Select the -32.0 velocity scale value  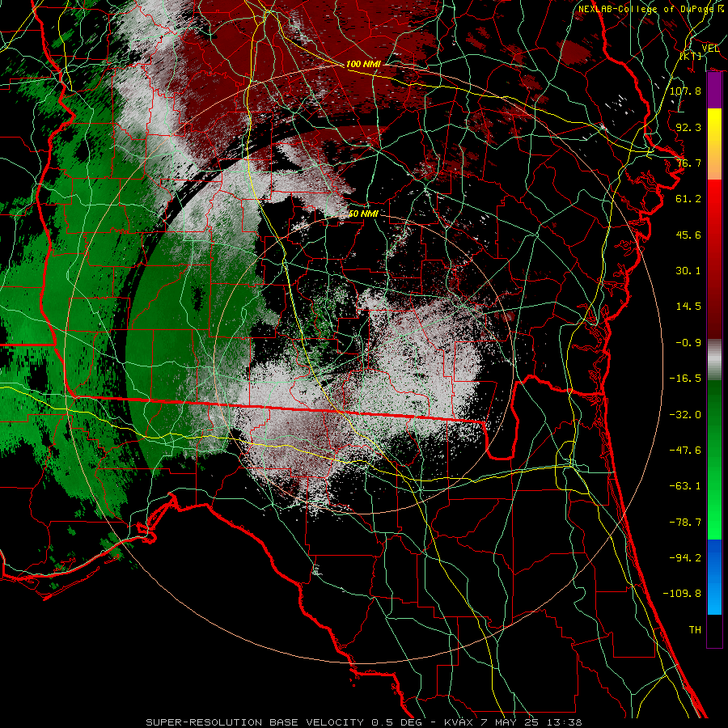[x=685, y=415]
